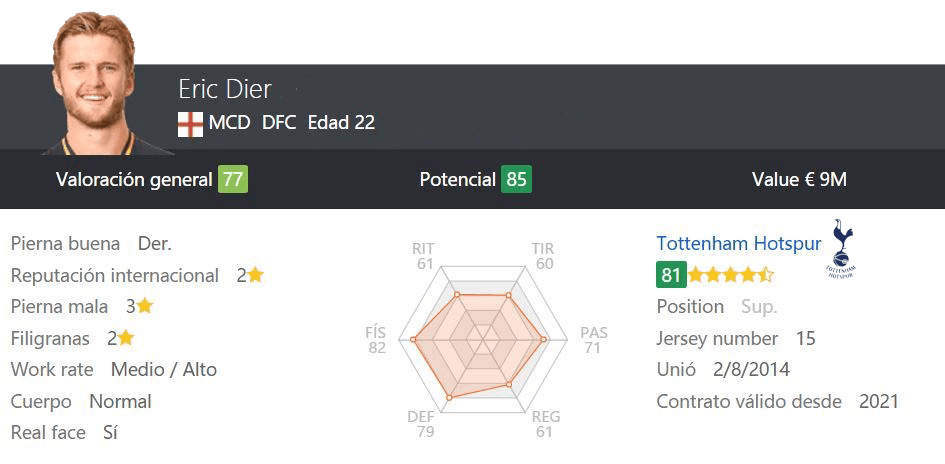This screenshot has height=464, width=945.
Task: Click the team rating 81 badge
Action: 671,275
